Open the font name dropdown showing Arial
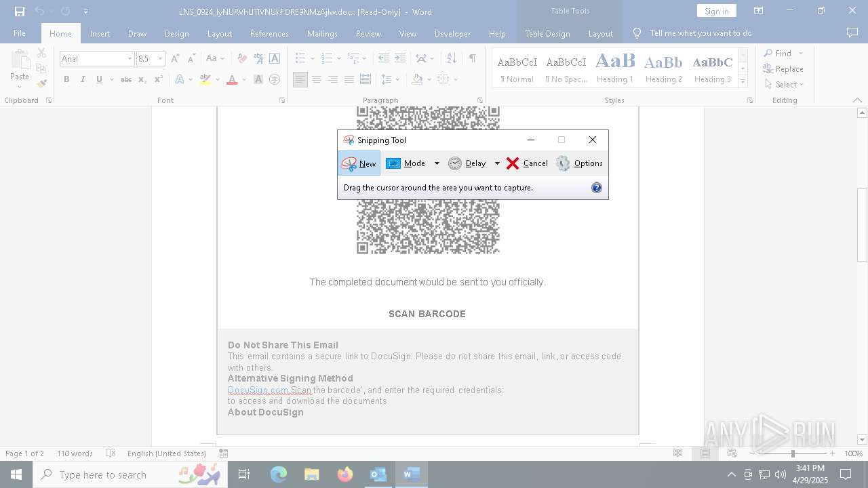 pos(130,59)
